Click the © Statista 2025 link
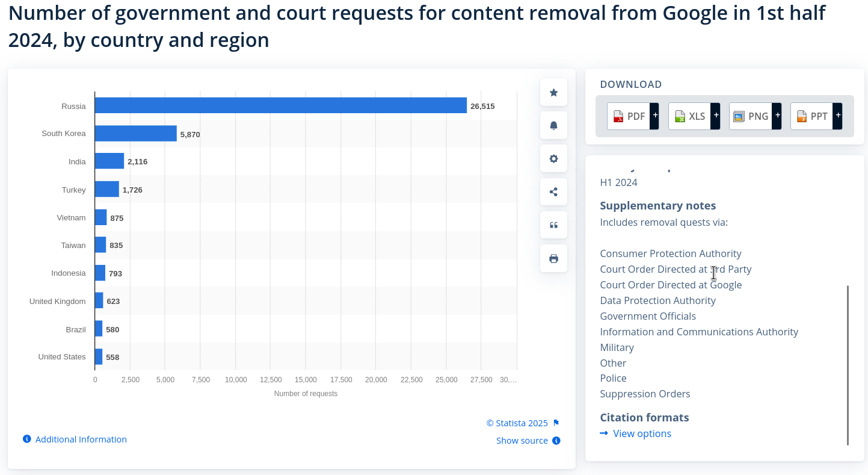The height and width of the screenshot is (475, 868). pos(517,423)
